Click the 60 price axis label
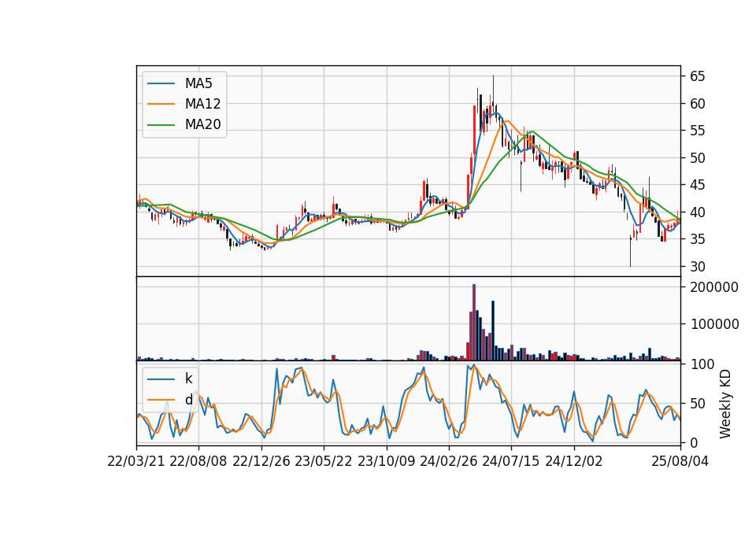Screen dimensions: 756x543 point(697,104)
